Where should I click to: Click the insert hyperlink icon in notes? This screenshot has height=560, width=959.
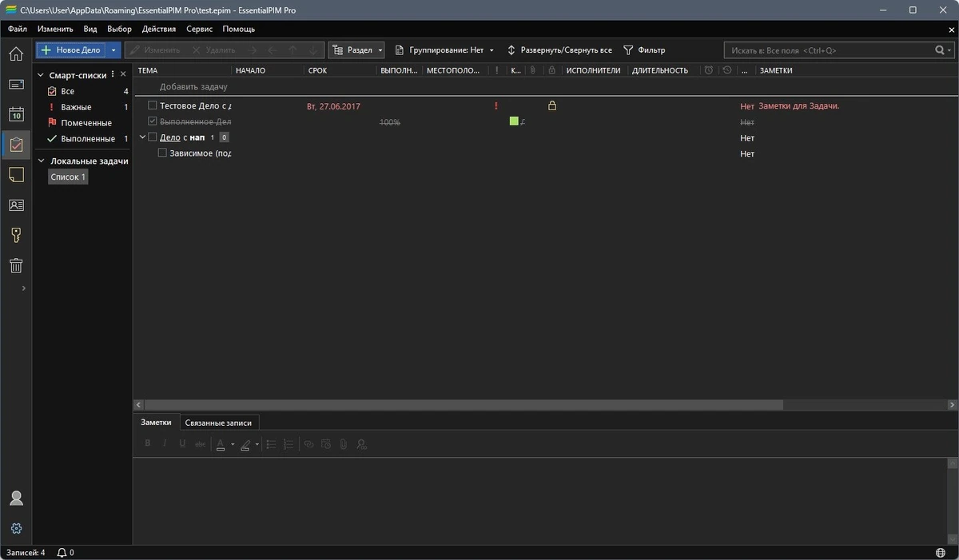(308, 444)
